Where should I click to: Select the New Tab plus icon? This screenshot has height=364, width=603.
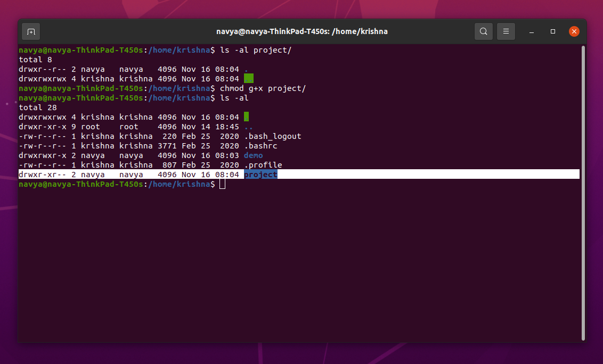pyautogui.click(x=30, y=31)
